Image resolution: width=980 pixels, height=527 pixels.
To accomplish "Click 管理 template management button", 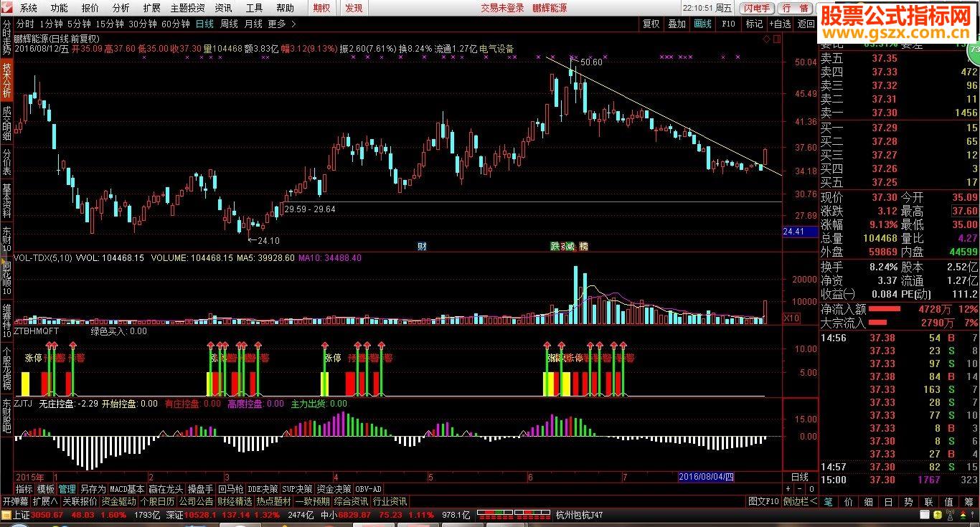I will pyautogui.click(x=67, y=489).
